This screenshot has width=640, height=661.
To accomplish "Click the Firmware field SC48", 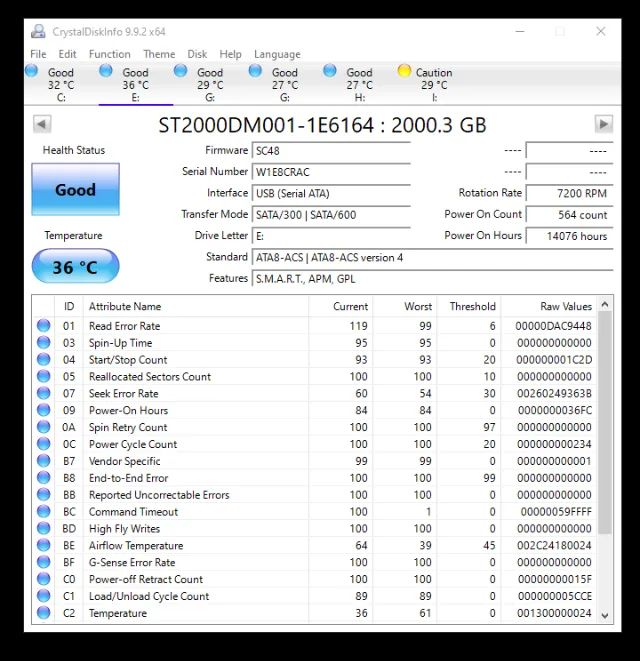I will tap(331, 150).
